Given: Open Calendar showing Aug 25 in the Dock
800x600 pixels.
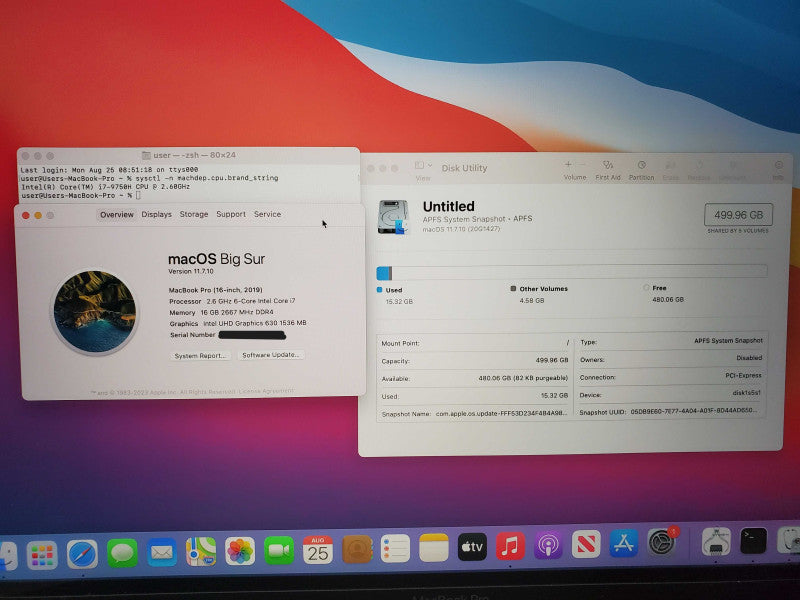Looking at the screenshot, I should [x=318, y=550].
